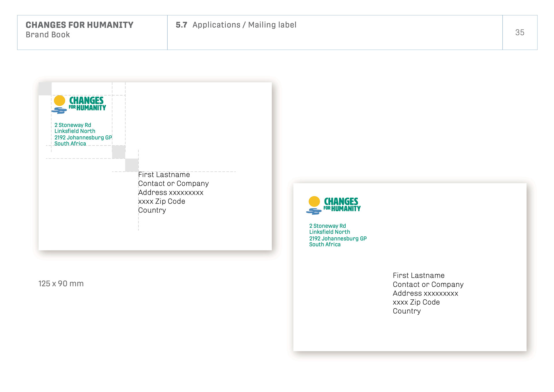Click 'xxxx Zip Code' on the left label
This screenshot has height=392, width=554.
click(162, 201)
